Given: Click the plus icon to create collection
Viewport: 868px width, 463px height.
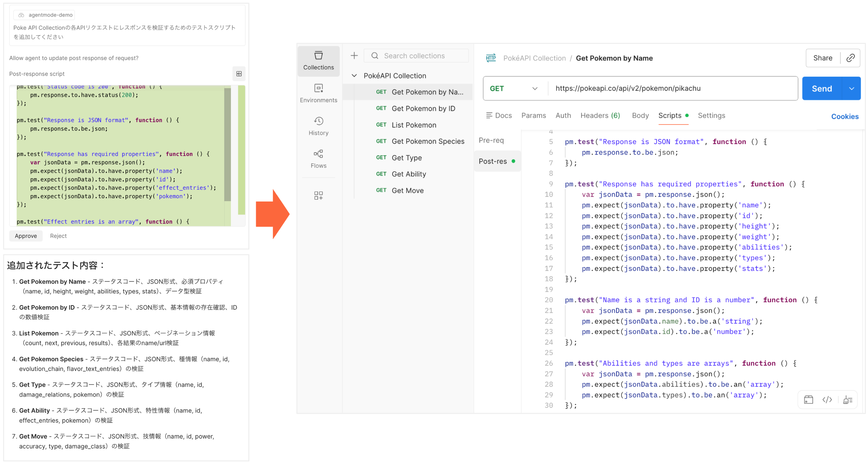Looking at the screenshot, I should [354, 56].
